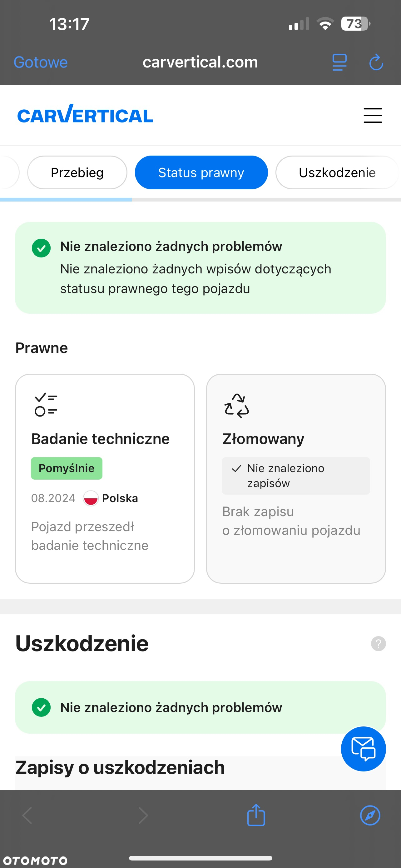Tap the green checkmark in legal status banner
This screenshot has height=868, width=401.
(41, 248)
